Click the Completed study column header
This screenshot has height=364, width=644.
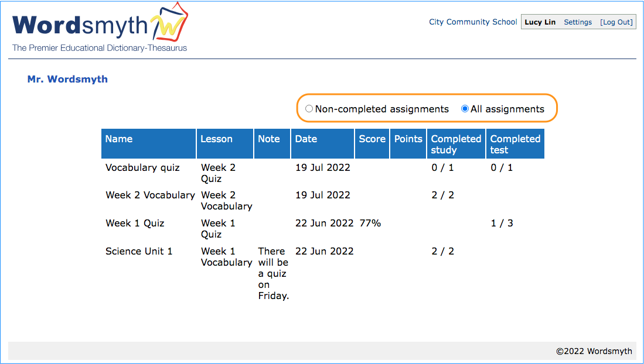[x=456, y=144]
